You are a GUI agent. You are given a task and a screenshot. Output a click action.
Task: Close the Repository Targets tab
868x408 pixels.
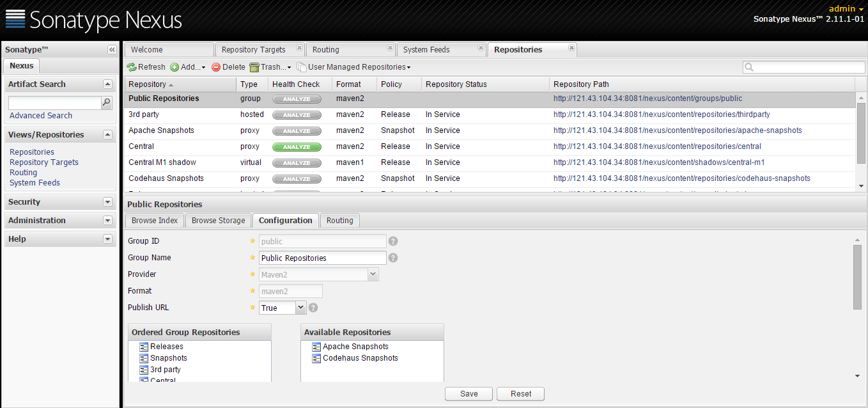click(x=300, y=48)
